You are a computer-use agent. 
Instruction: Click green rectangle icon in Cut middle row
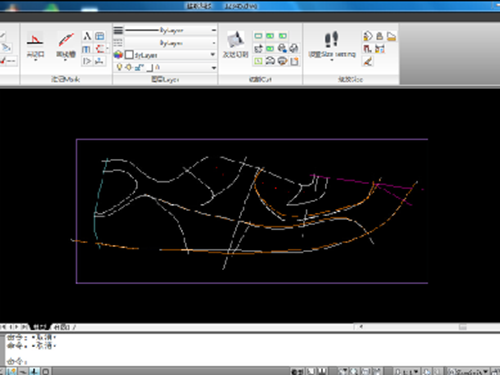[270, 49]
